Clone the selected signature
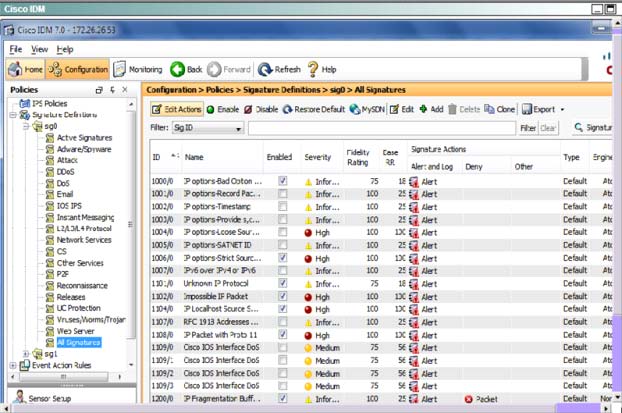The image size is (622, 413). click(x=499, y=109)
